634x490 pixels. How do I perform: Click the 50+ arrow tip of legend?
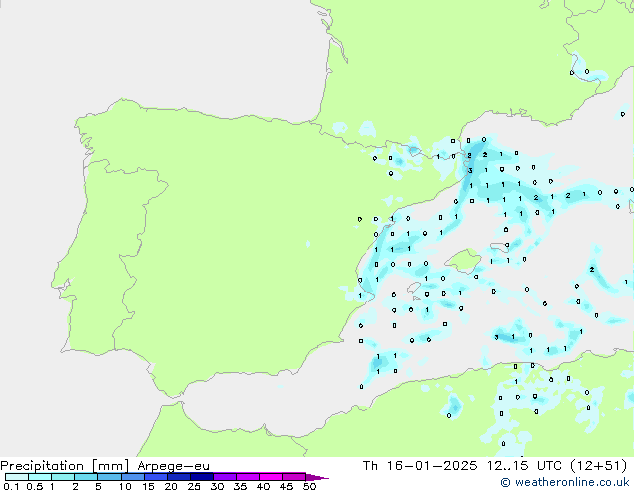coord(317,477)
